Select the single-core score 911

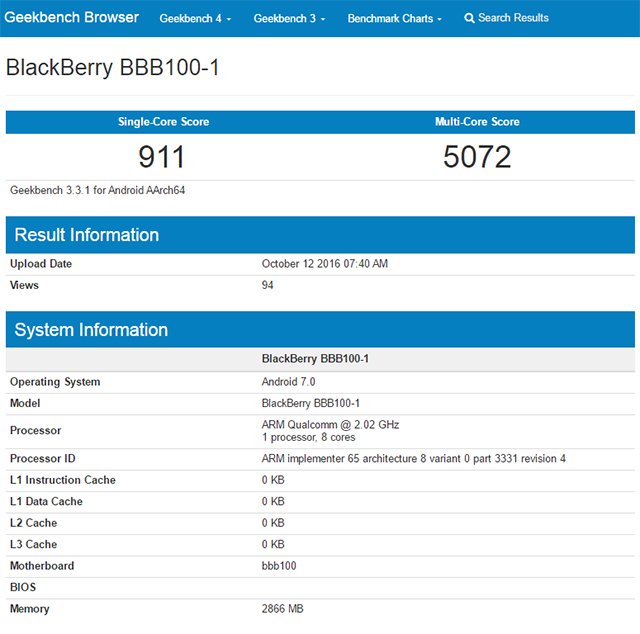[162, 157]
